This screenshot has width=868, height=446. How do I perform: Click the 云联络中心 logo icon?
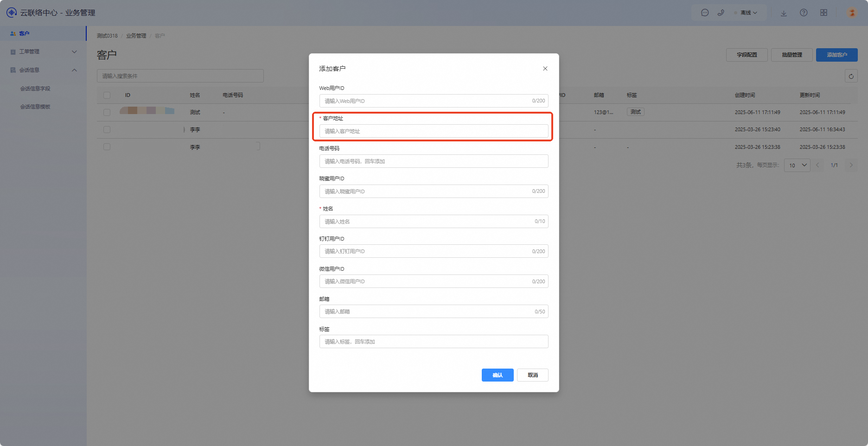[x=12, y=13]
